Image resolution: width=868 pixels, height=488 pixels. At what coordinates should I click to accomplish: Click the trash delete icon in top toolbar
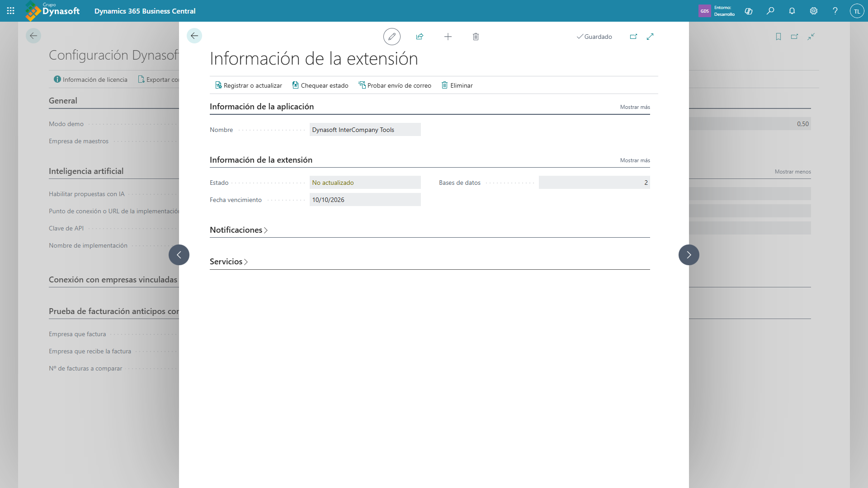(x=476, y=37)
